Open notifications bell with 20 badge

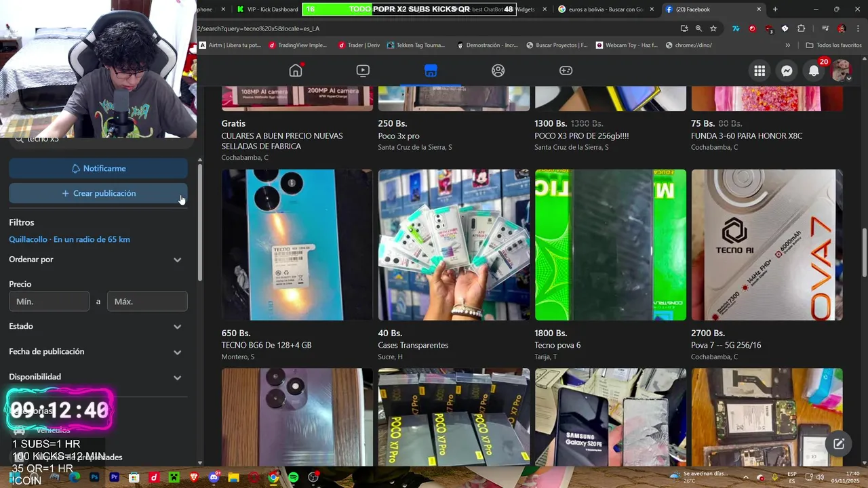pos(814,70)
